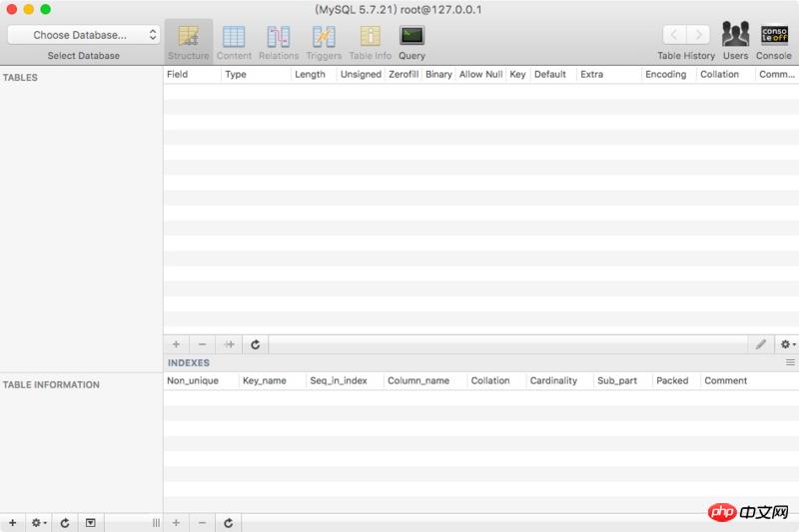The image size is (799, 532).
Task: Open the sidebar gear actions menu
Action: click(x=39, y=523)
